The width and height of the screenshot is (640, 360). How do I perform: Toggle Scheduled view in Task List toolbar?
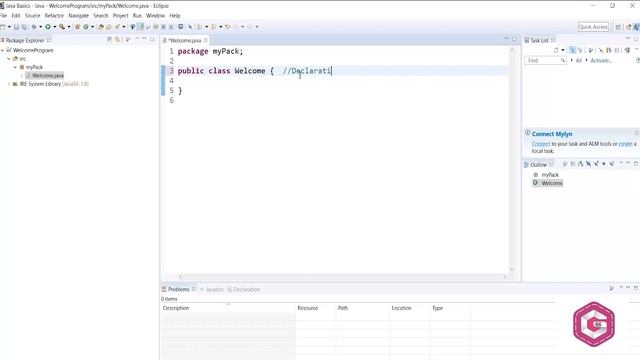click(580, 50)
